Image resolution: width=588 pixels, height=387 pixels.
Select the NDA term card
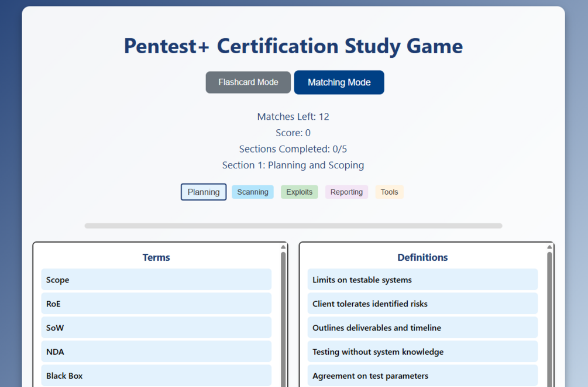pyautogui.click(x=156, y=351)
